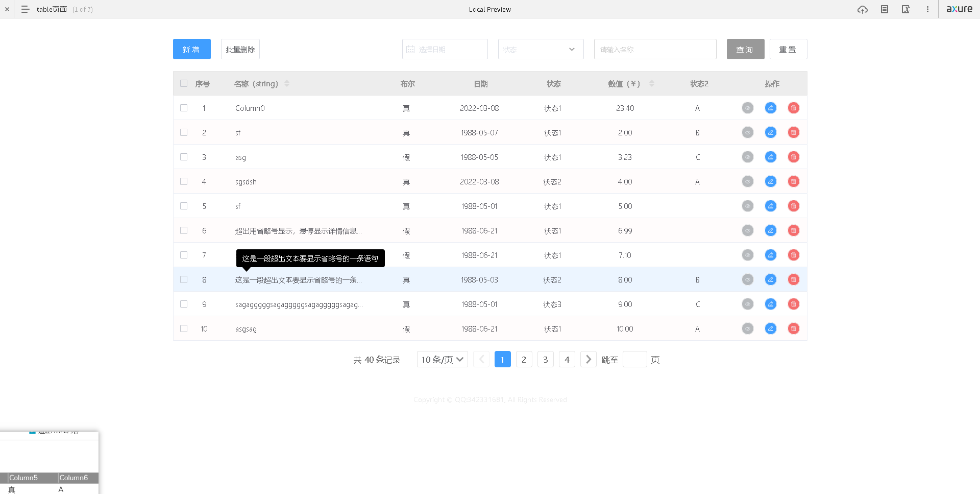
Task: Click the 查询 search button
Action: (746, 49)
